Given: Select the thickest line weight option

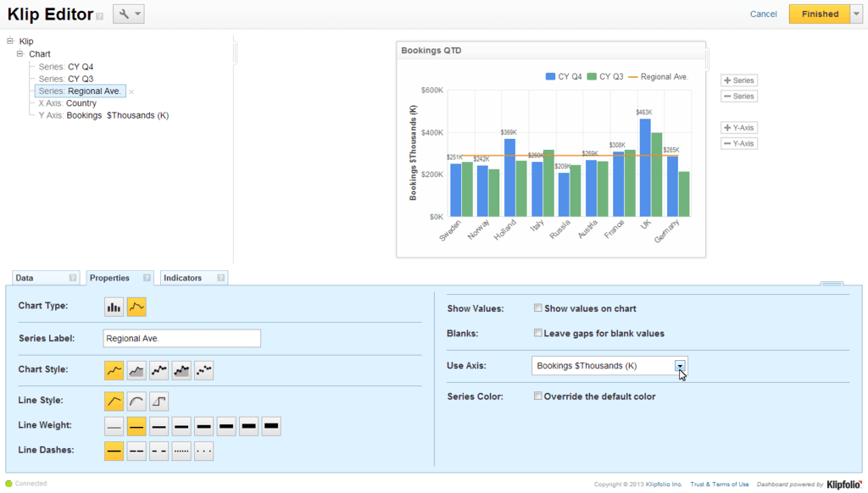Looking at the screenshot, I should point(271,426).
